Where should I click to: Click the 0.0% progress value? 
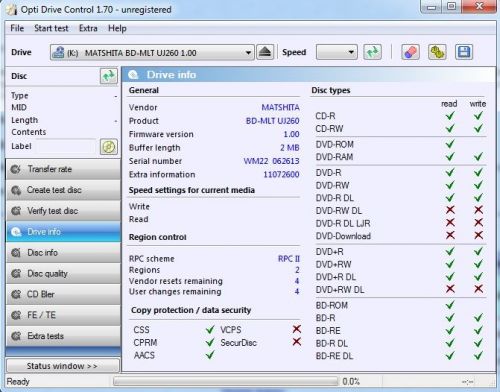351,381
